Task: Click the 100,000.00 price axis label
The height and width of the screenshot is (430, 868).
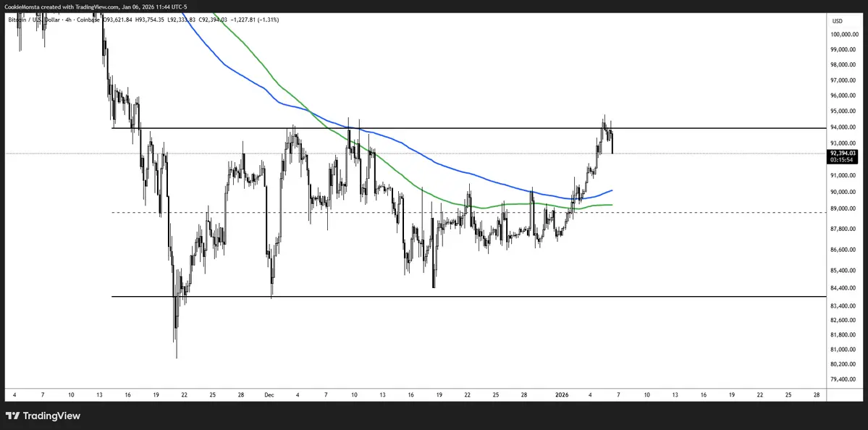Action: [x=844, y=34]
